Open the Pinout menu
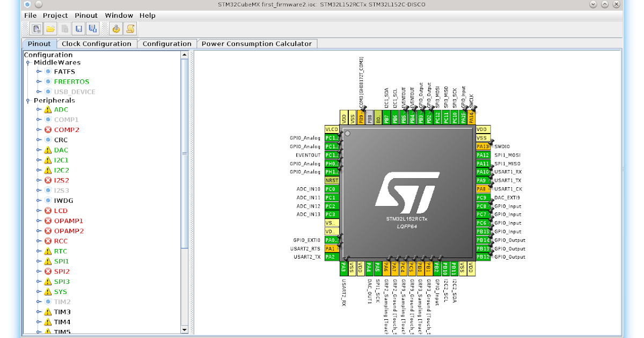The image size is (644, 338). 85,16
